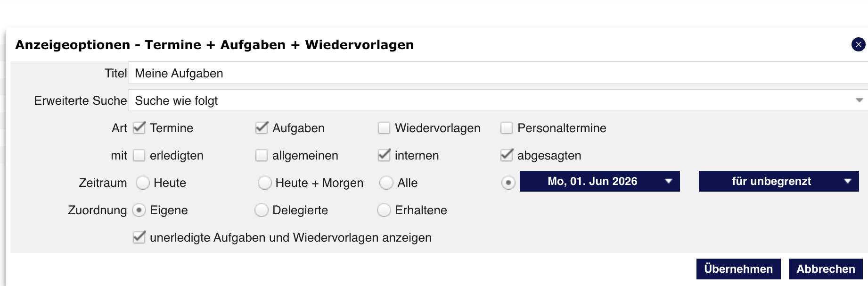Toggle the internen checkbox off
This screenshot has height=286, width=868.
pyautogui.click(x=384, y=155)
